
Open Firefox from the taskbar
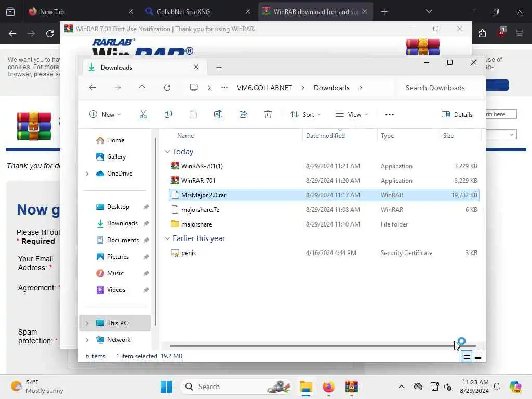click(x=328, y=387)
